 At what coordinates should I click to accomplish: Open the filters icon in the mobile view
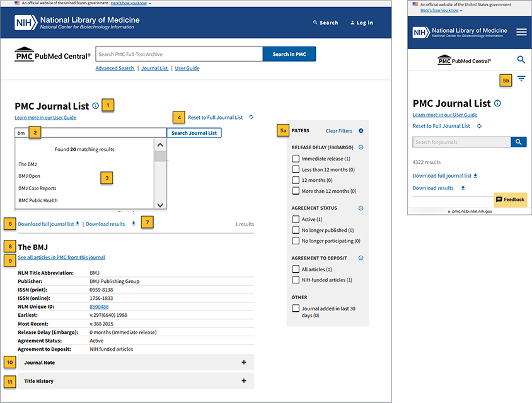click(521, 79)
